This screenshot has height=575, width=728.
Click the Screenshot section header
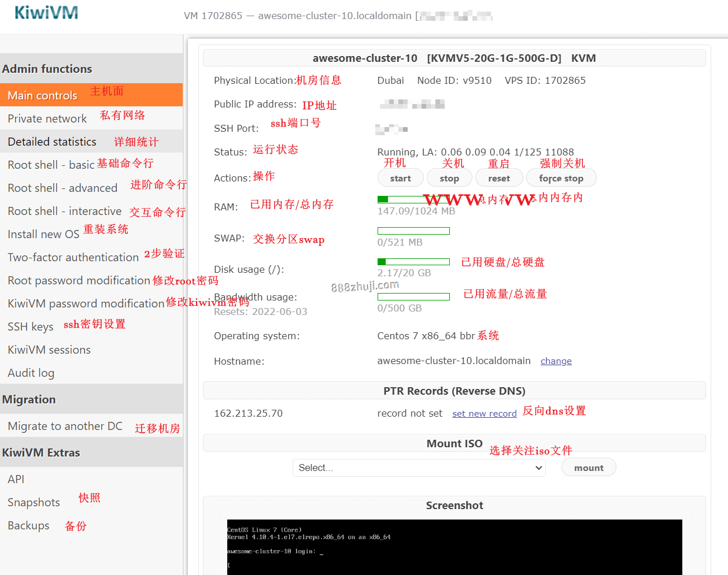click(x=454, y=505)
